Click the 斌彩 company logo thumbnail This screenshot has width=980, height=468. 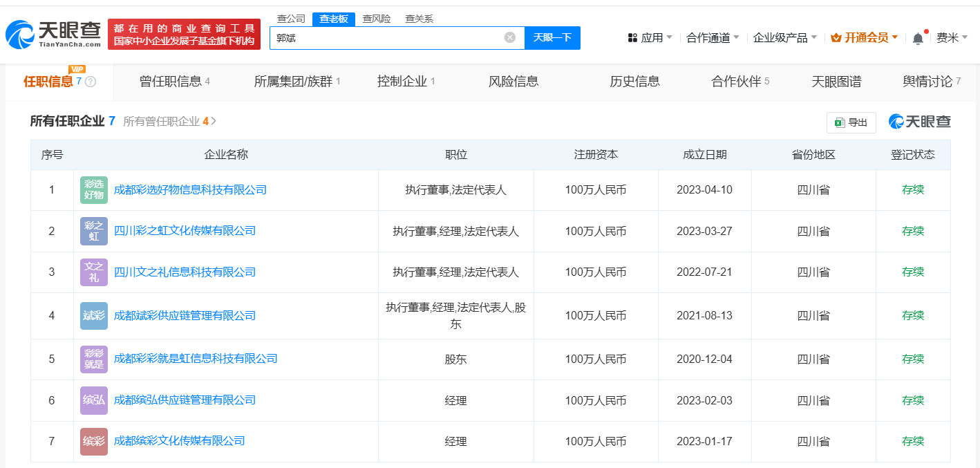coord(94,316)
